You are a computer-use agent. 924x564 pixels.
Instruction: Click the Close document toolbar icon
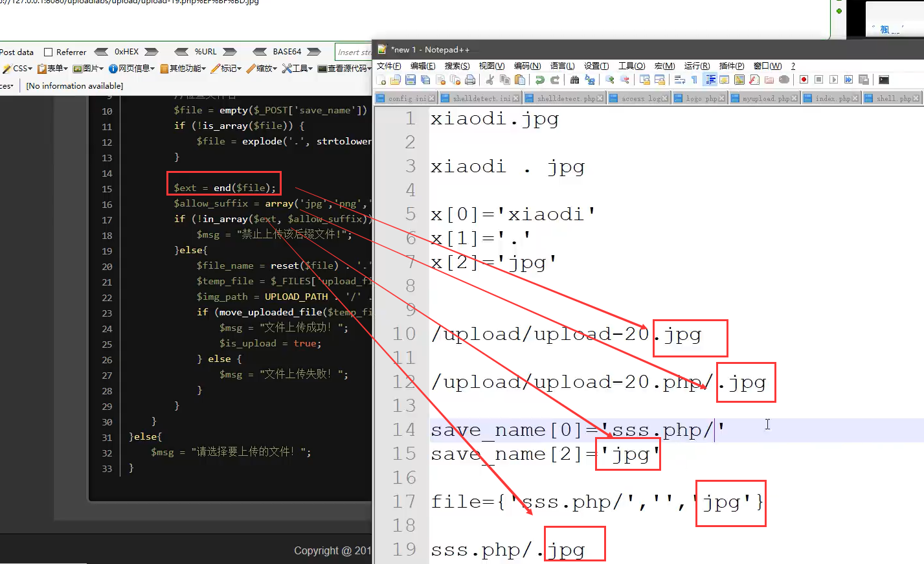[x=441, y=80]
